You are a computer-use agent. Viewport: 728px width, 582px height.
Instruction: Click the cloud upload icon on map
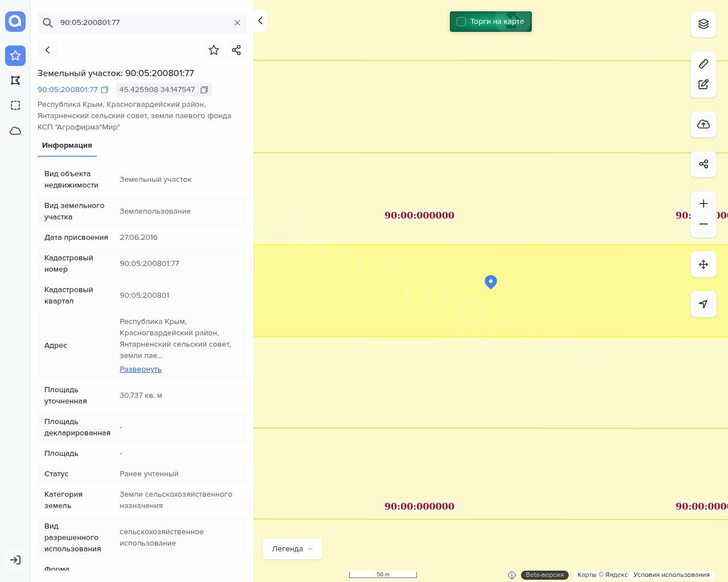coord(704,124)
